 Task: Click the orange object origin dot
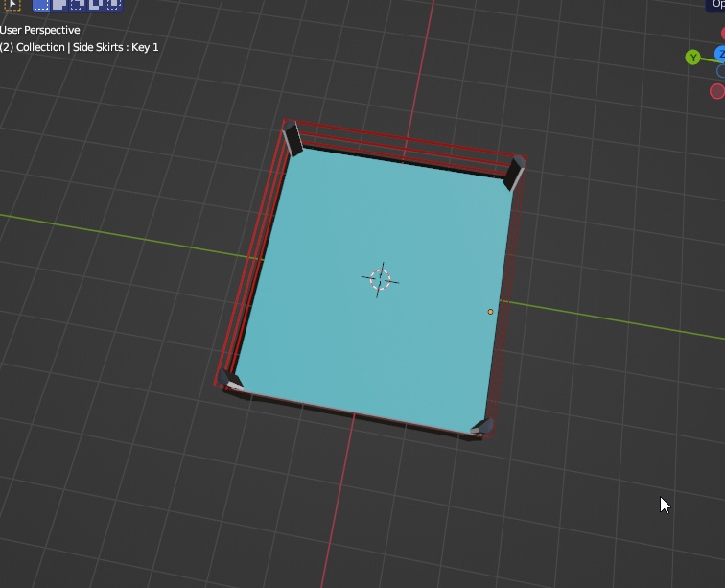click(491, 312)
